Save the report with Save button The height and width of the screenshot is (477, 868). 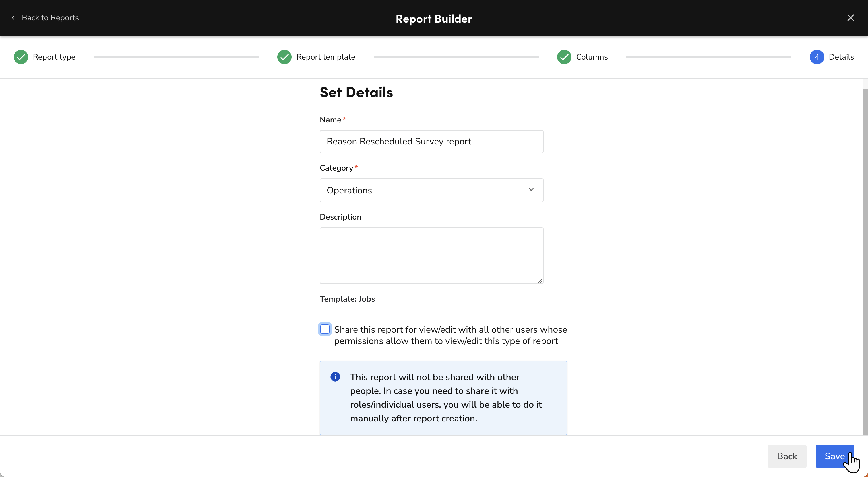point(834,456)
